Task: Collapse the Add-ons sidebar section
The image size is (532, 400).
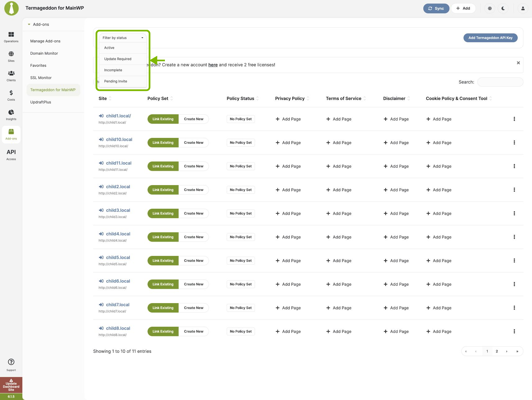Action: pyautogui.click(x=29, y=25)
